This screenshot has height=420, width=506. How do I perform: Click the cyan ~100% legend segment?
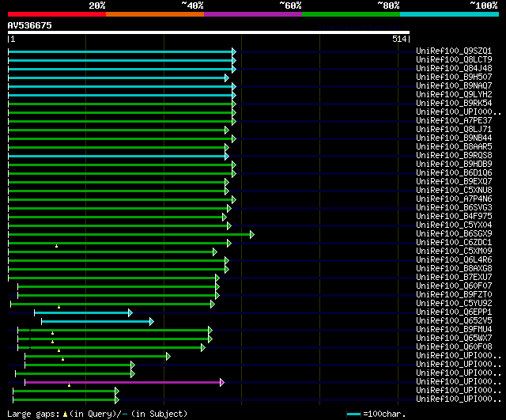coord(450,14)
